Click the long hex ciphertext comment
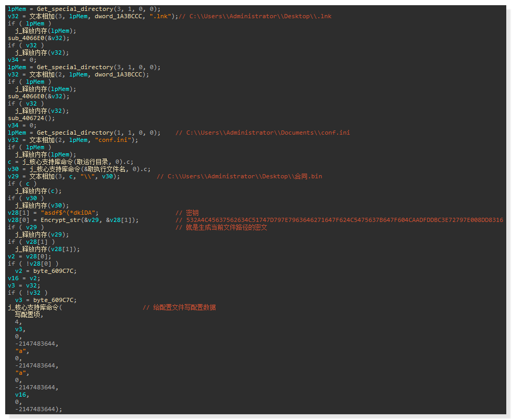The image size is (512, 420). [344, 220]
